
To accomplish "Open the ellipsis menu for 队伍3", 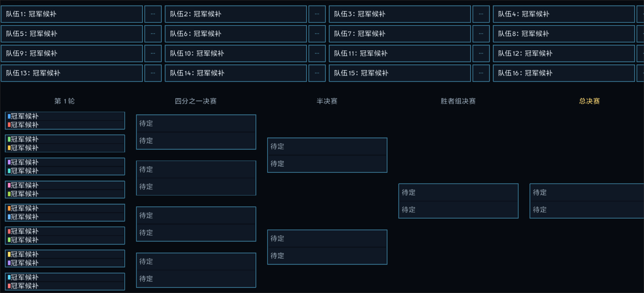I will coord(481,14).
